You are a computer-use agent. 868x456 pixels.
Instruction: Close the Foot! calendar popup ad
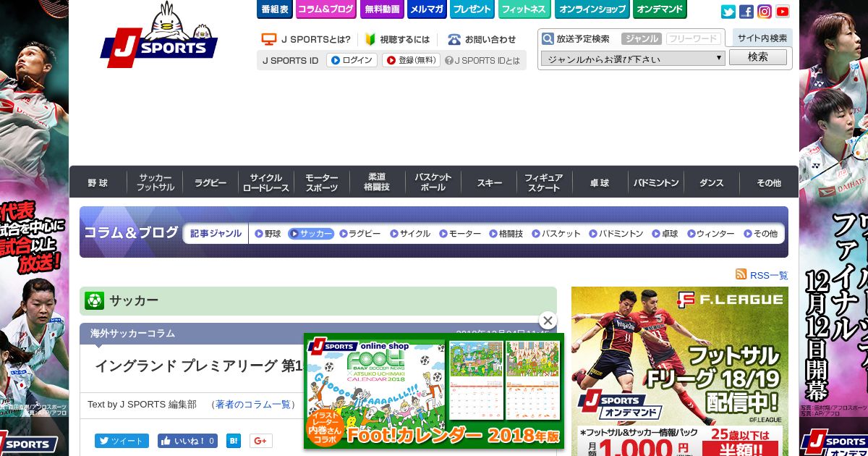click(x=548, y=321)
